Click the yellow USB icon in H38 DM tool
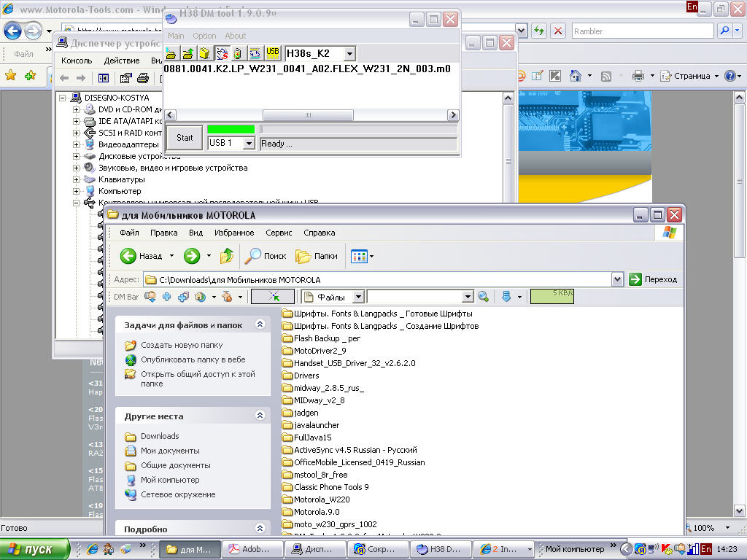The image size is (747, 560). [273, 53]
